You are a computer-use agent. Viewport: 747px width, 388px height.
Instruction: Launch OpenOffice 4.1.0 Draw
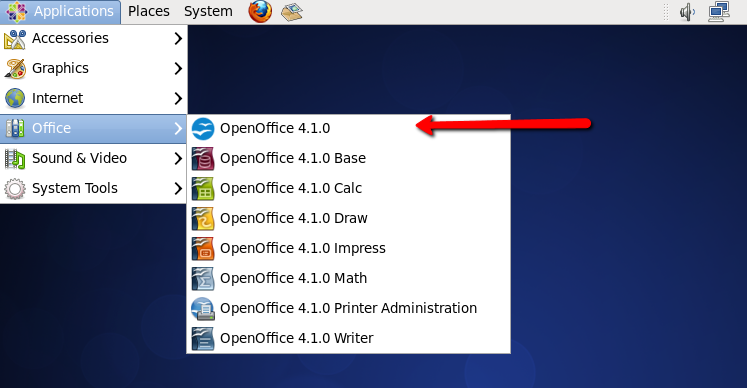coord(348,219)
